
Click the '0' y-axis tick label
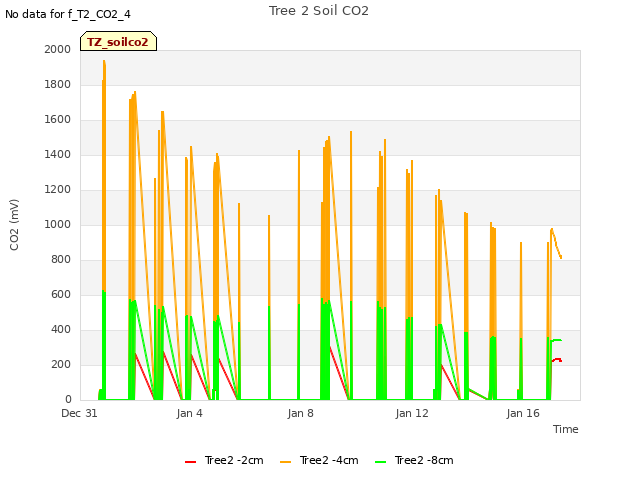pyautogui.click(x=68, y=400)
